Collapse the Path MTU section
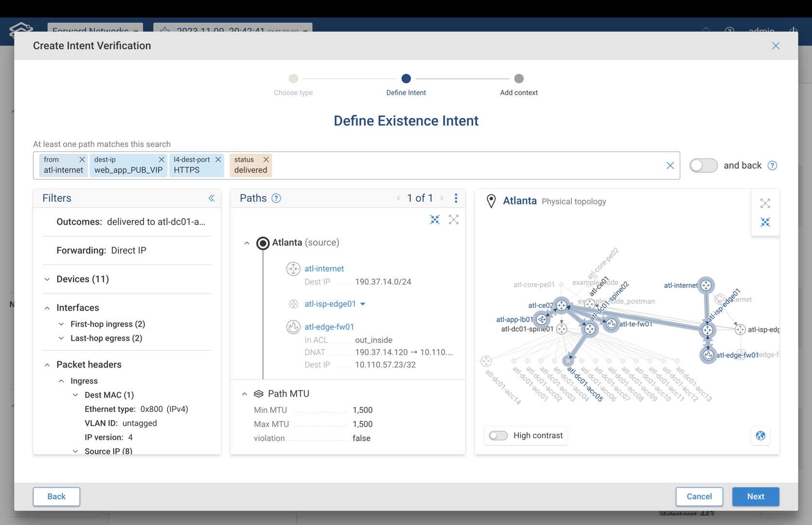The width and height of the screenshot is (812, 525). [245, 394]
